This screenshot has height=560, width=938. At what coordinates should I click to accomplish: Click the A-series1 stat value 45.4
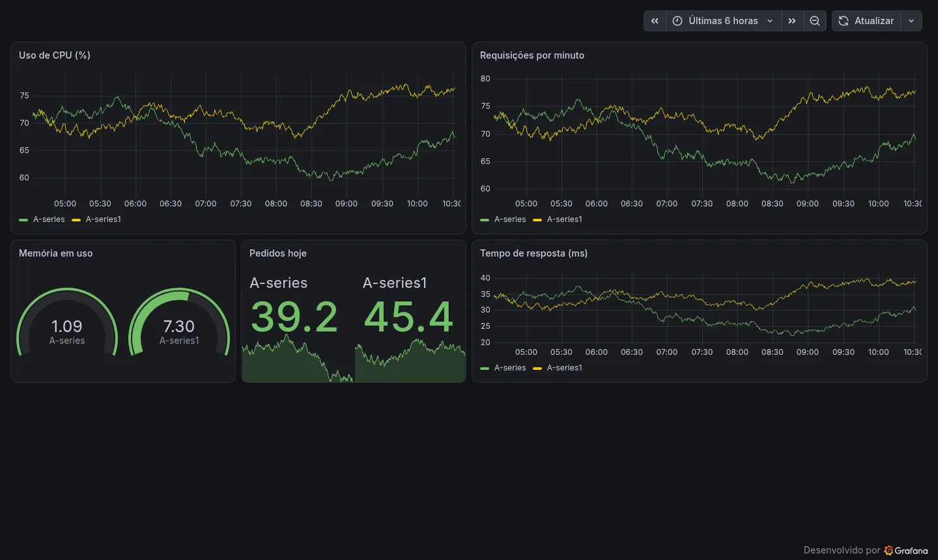coord(408,317)
